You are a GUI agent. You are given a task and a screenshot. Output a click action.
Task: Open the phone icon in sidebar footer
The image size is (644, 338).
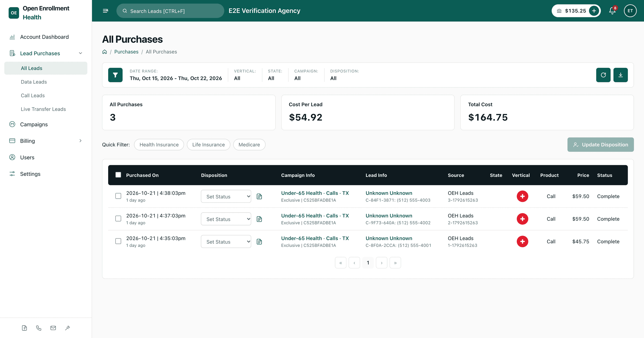pyautogui.click(x=39, y=328)
